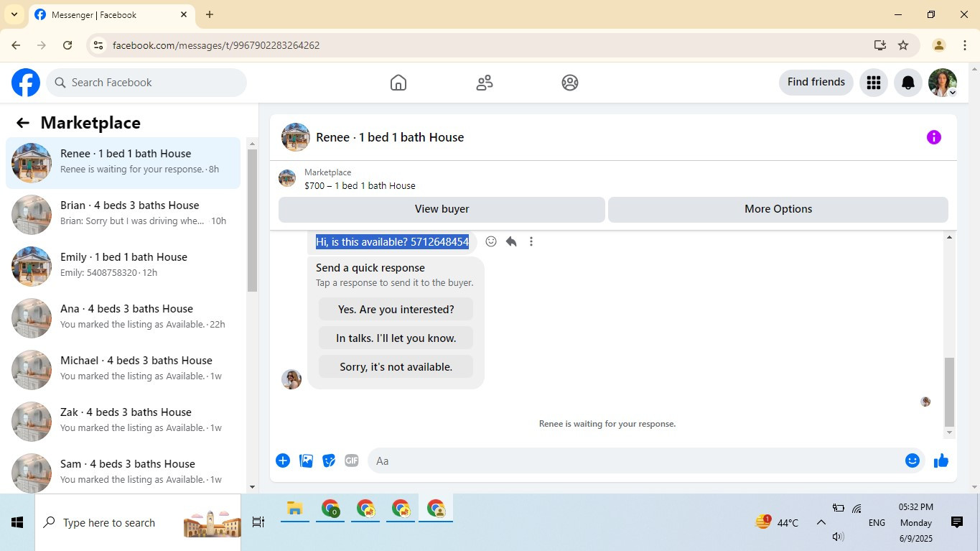The height and width of the screenshot is (551, 980).
Task: Open the Facebook menu grid icon
Action: click(874, 83)
